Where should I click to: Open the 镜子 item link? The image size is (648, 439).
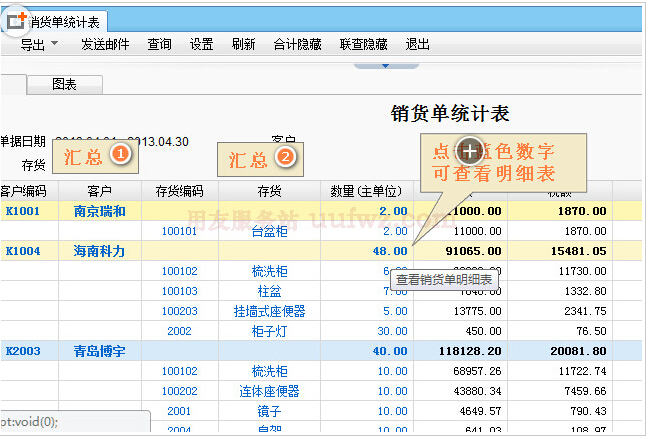click(269, 411)
